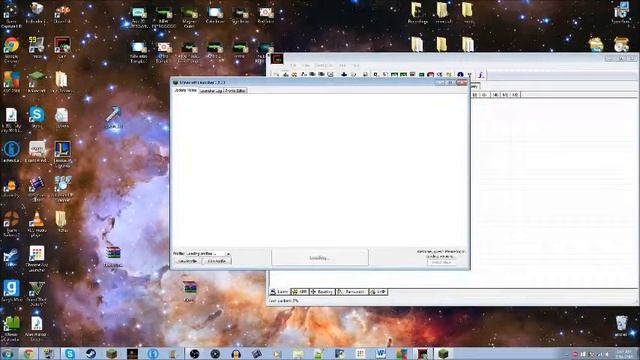Screen dimensions: 640x360
Task: Click the blue info icon in rear window toolbar
Action: pos(460,75)
